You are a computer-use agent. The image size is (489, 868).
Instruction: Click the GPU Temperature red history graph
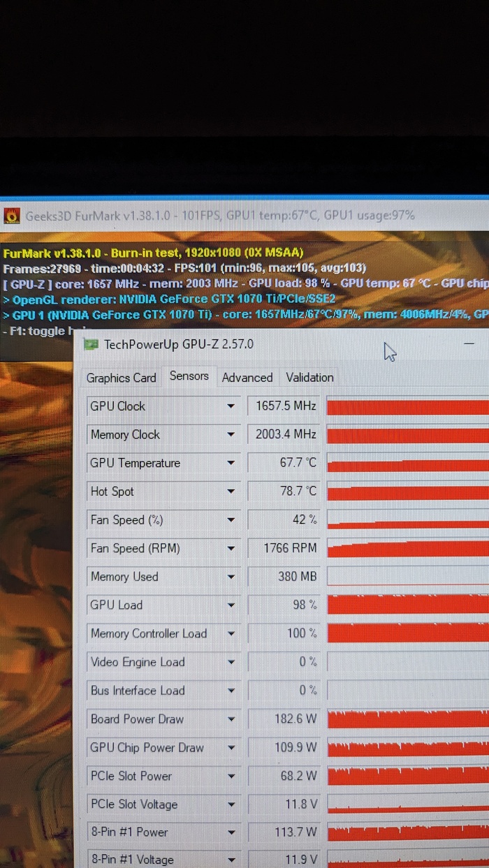(x=407, y=464)
